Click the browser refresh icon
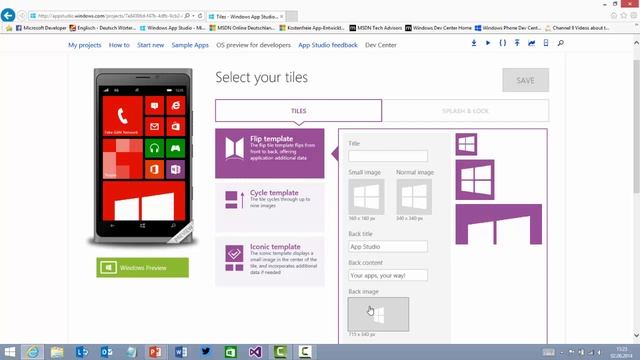This screenshot has width=640, height=360. (200, 16)
